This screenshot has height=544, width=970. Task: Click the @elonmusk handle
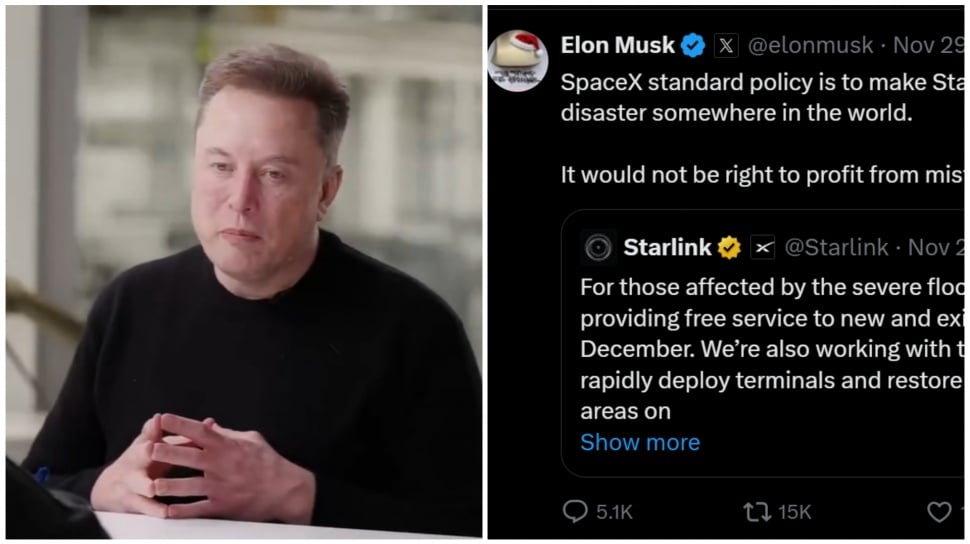[x=810, y=45]
